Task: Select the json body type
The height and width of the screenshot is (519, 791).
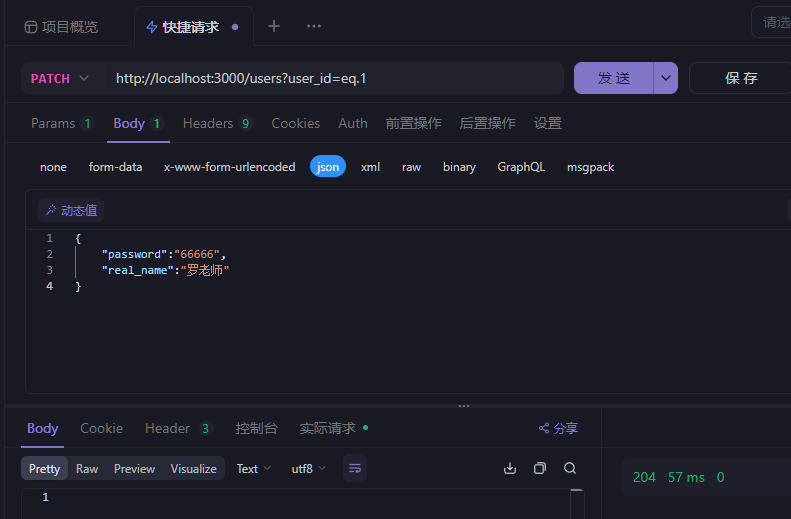Action: coord(328,167)
